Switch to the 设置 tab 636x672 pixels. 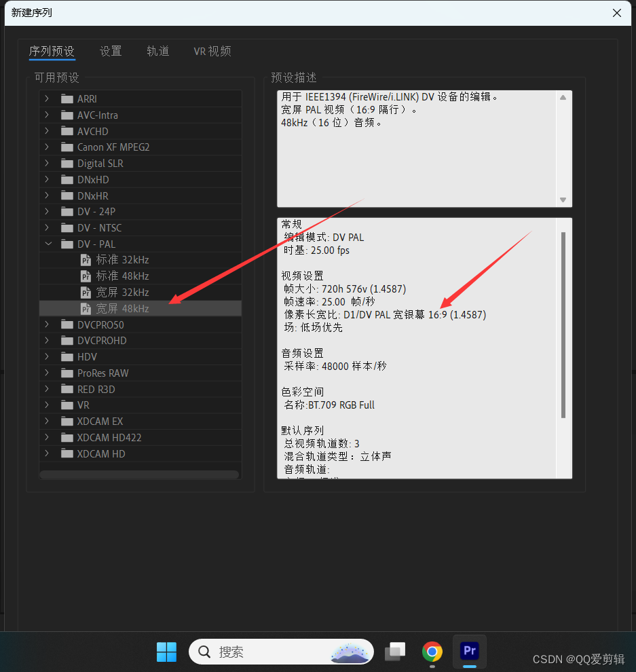[x=111, y=52]
